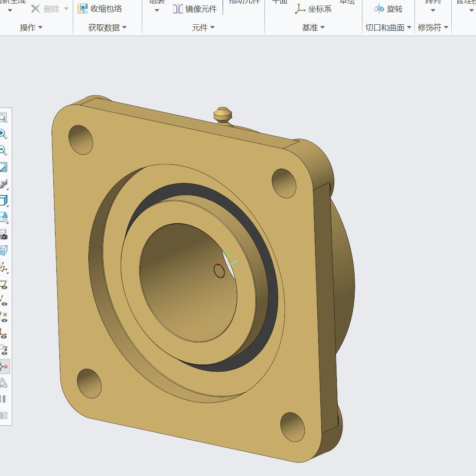This screenshot has width=476, height=476.
Task: Click the grease fitting on the bearing top
Action: 222,115
